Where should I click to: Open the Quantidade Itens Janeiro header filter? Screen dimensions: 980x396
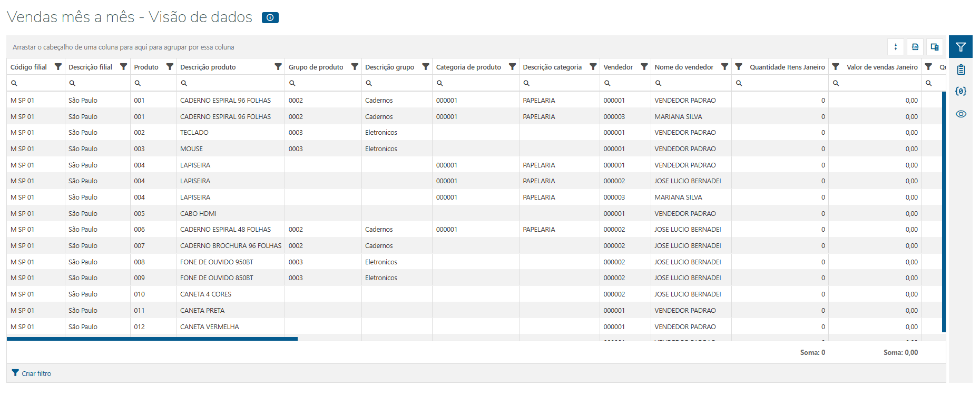coord(739,67)
